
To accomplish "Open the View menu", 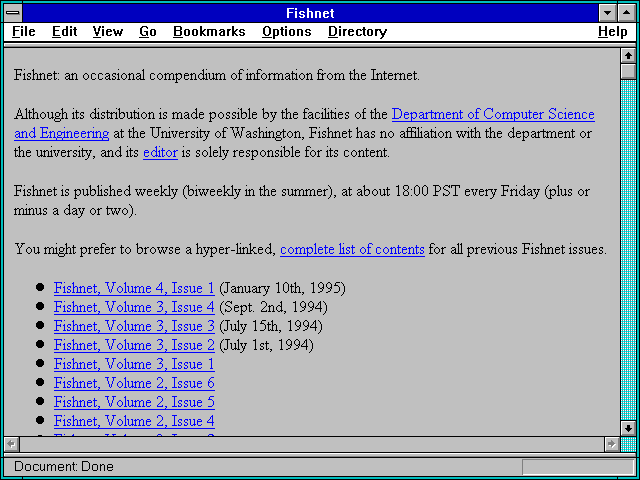I will [107, 32].
